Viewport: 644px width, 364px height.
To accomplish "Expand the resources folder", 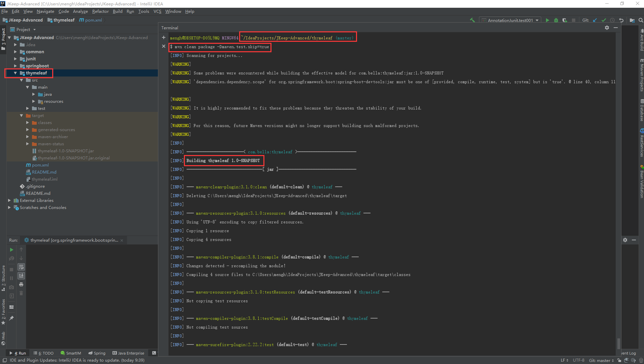I will (34, 101).
